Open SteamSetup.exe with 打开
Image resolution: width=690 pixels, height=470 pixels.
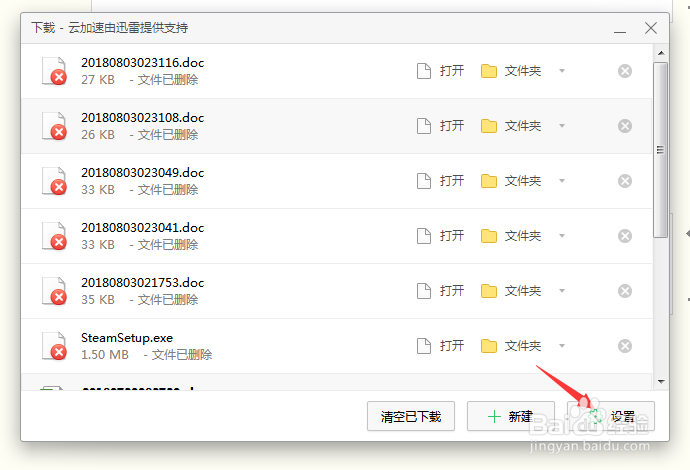click(440, 346)
